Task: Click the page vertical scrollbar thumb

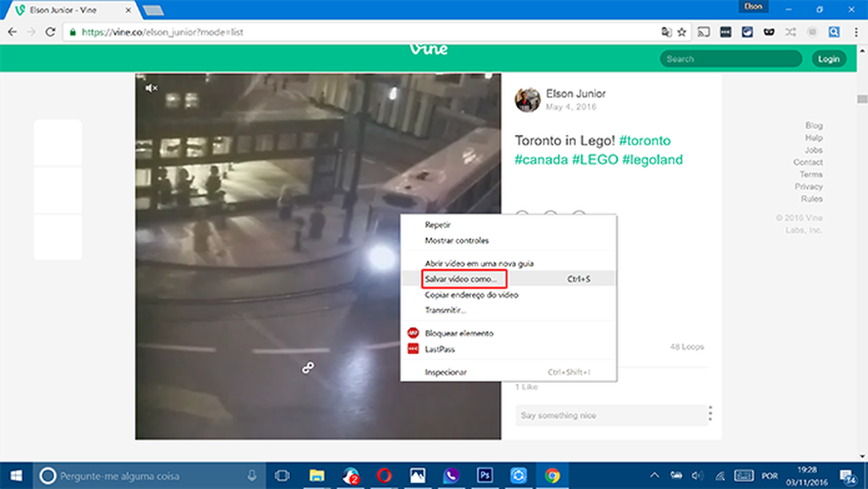Action: (x=862, y=99)
